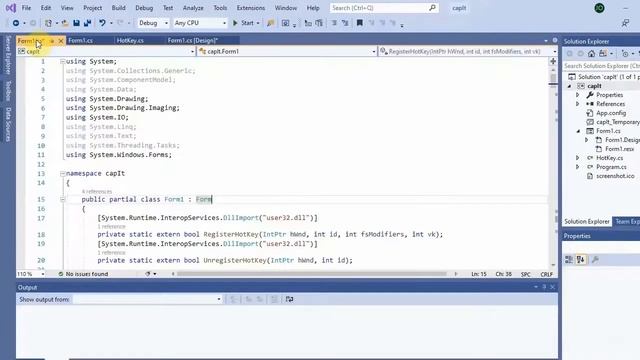Click the Alphabetical sort icon in Properties panel
This screenshot has height=360, width=640.
tap(581, 260)
